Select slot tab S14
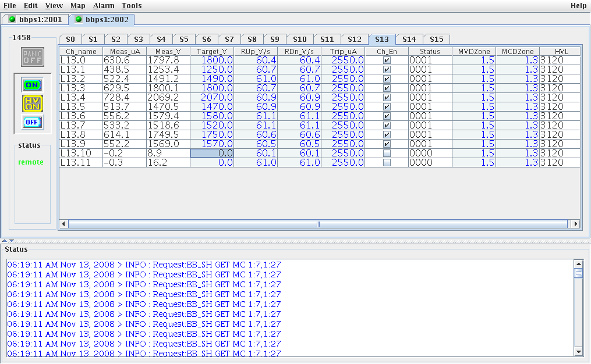This screenshot has width=591, height=364. tap(409, 39)
